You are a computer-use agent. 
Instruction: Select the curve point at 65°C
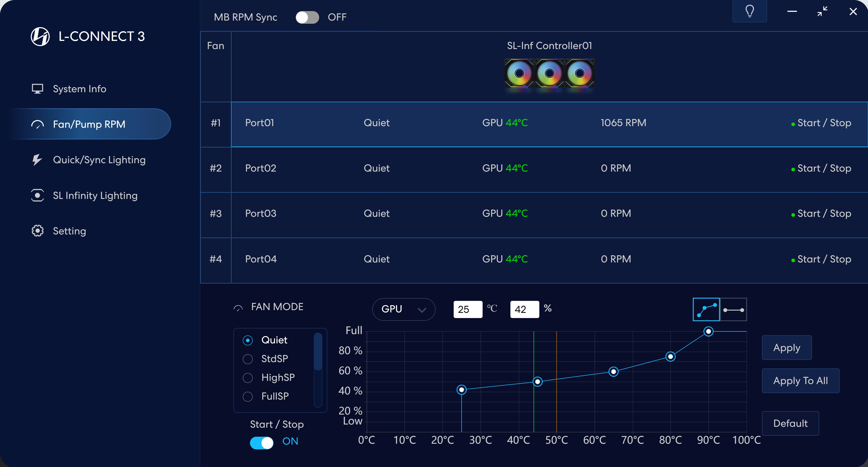point(613,372)
